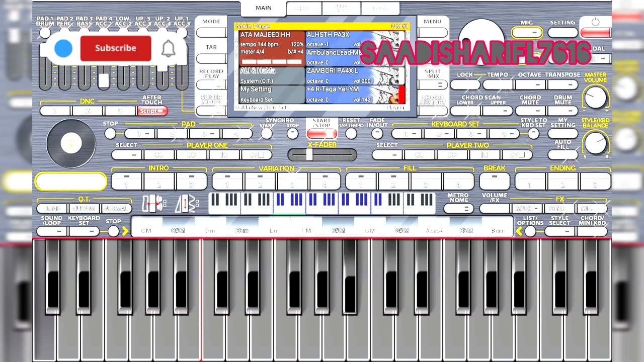The width and height of the screenshot is (644, 362).
Task: Fast forward Player One
Action: [191, 155]
